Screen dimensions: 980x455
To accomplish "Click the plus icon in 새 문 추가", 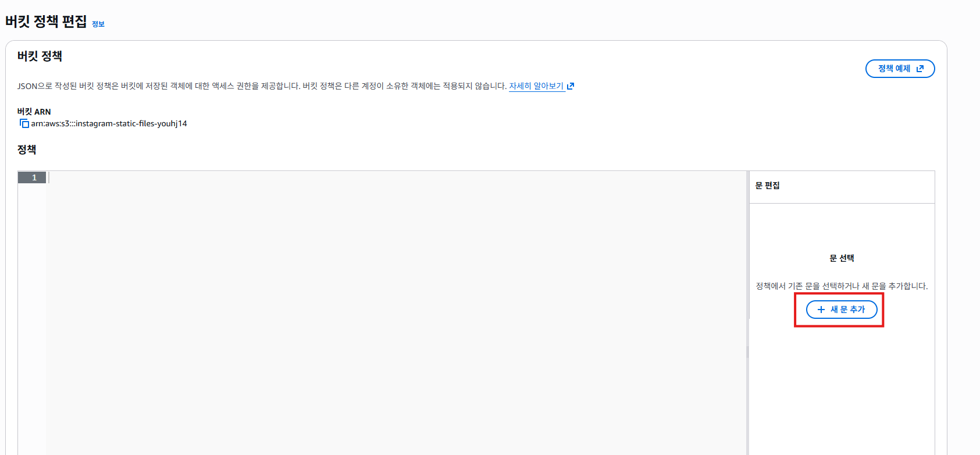I will [821, 310].
